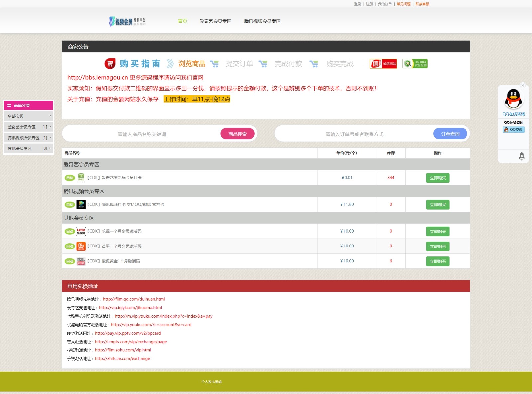Expand 其他会员专区 sidebar category
The height and width of the screenshot is (394, 532).
coord(28,148)
